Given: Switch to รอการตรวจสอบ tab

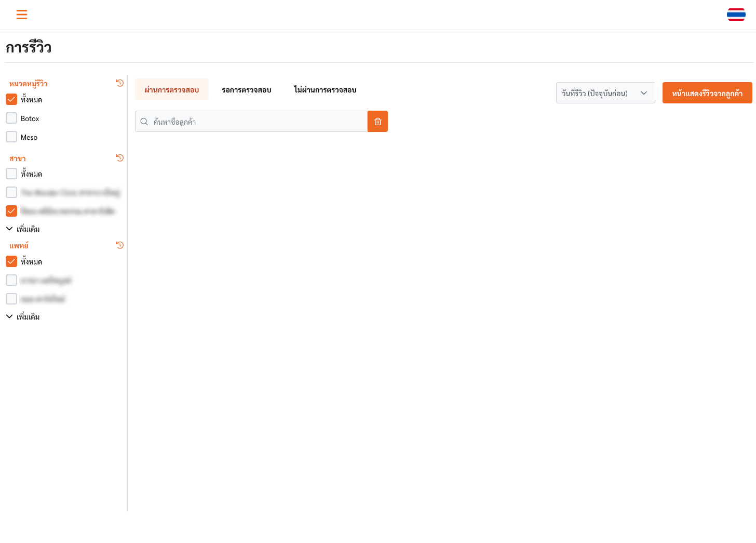Looking at the screenshot, I should click(x=246, y=90).
